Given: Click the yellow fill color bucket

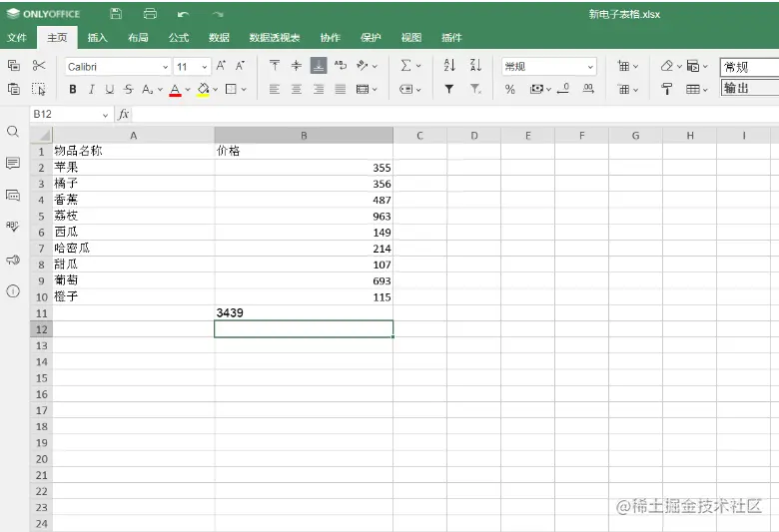Looking at the screenshot, I should coord(203,90).
